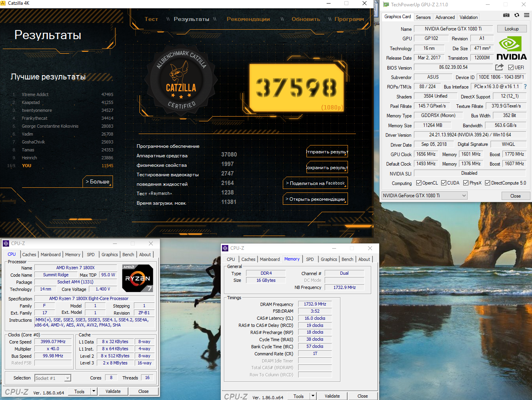Image resolution: width=532 pixels, height=400 pixels.
Task: Click the CPU-Z Memory window title icon
Action: click(x=225, y=248)
